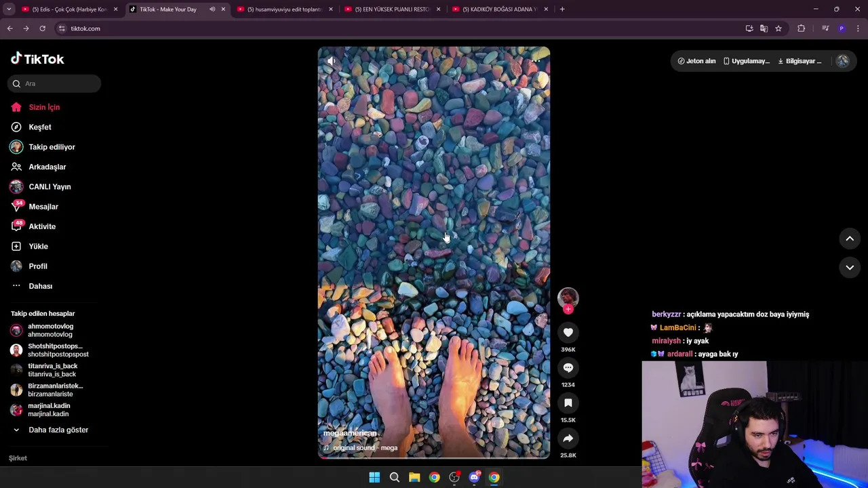
Task: Open Chrome three-dot menu
Action: [x=858, y=28]
